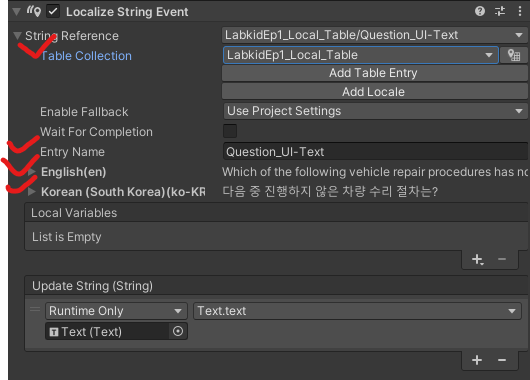Click the Localize String Event component icon
530x380 pixels.
[34, 11]
